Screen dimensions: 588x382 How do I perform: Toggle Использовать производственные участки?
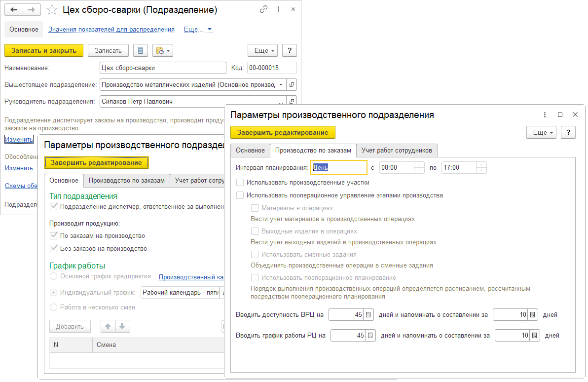point(240,183)
